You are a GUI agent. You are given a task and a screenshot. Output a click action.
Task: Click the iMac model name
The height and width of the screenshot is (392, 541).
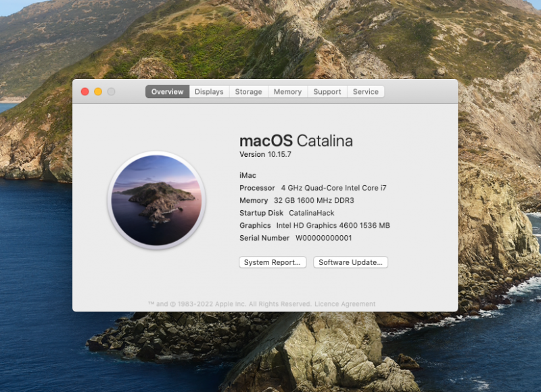click(248, 176)
